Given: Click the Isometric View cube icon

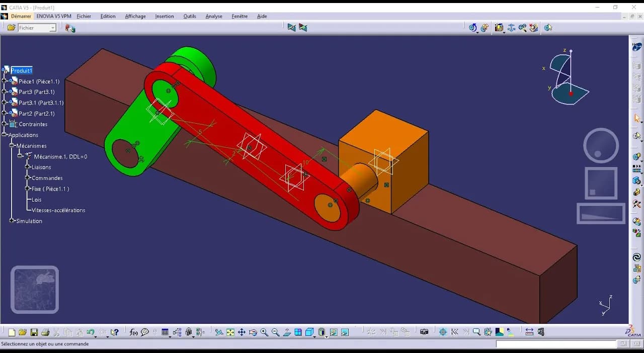Looking at the screenshot, I should tap(309, 332).
